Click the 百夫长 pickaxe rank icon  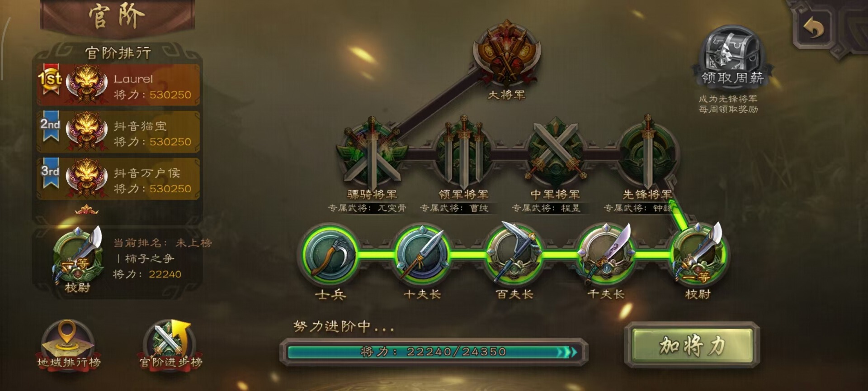(x=514, y=253)
